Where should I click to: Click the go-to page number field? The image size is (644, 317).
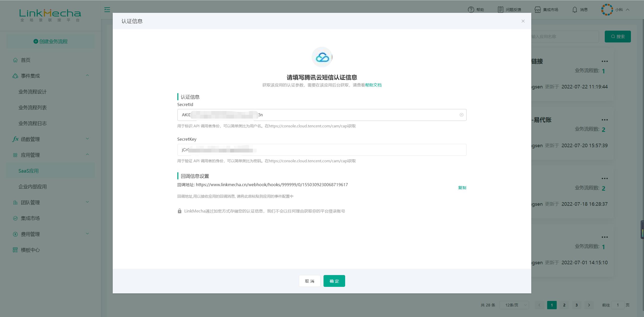tap(618, 305)
